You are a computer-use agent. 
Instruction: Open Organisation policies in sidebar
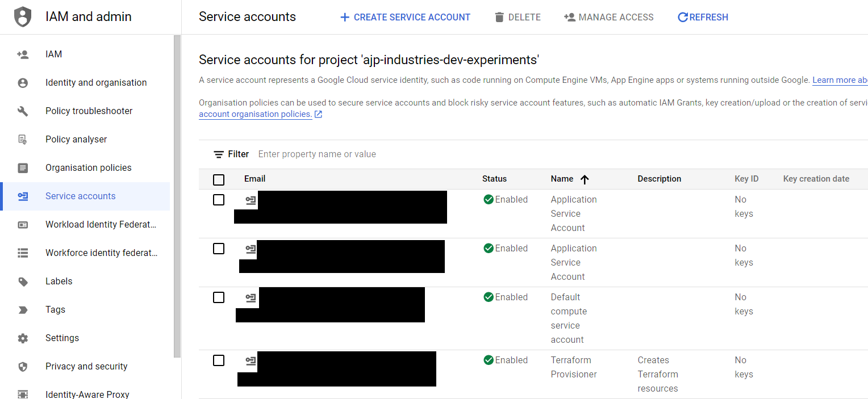85,168
